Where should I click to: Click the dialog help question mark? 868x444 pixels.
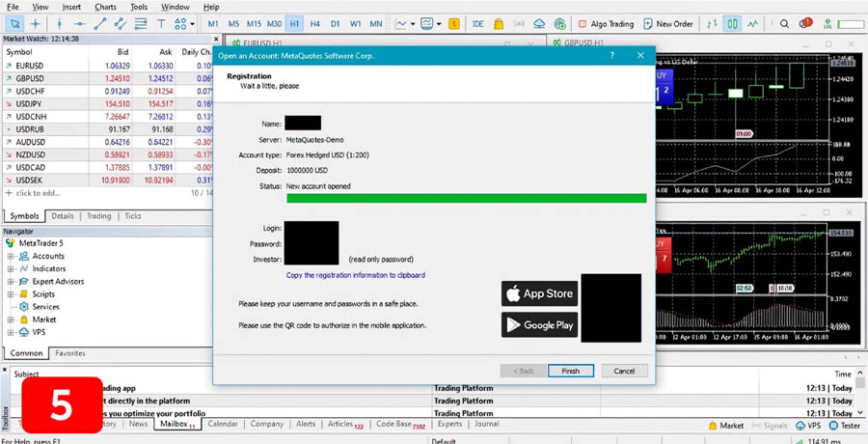click(x=611, y=55)
